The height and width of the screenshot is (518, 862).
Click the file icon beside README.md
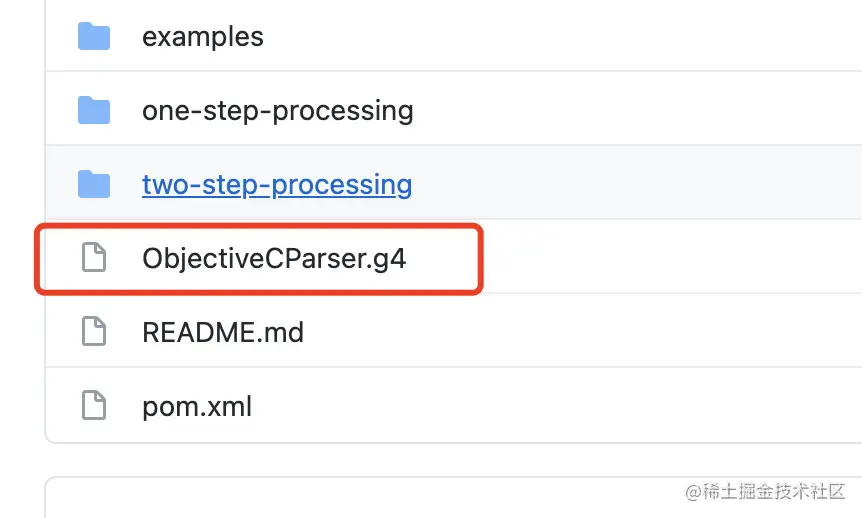pyautogui.click(x=94, y=332)
